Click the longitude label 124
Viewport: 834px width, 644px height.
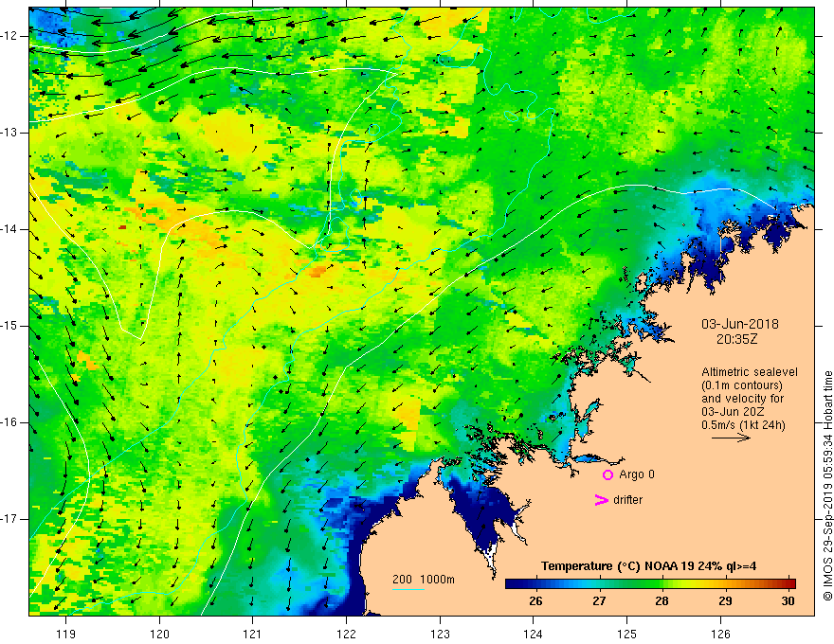tap(534, 634)
